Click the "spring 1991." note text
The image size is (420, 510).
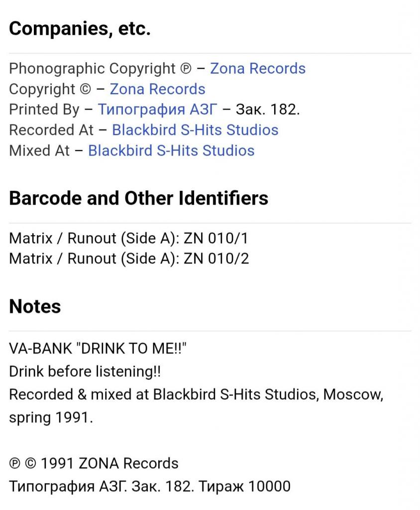pos(51,417)
